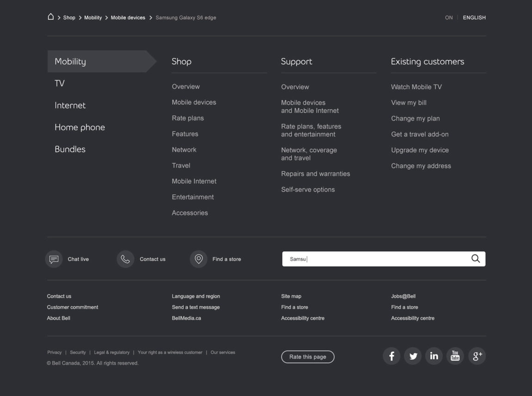This screenshot has height=396, width=532.
Task: Go to Repairs and warranties support
Action: coord(315,174)
